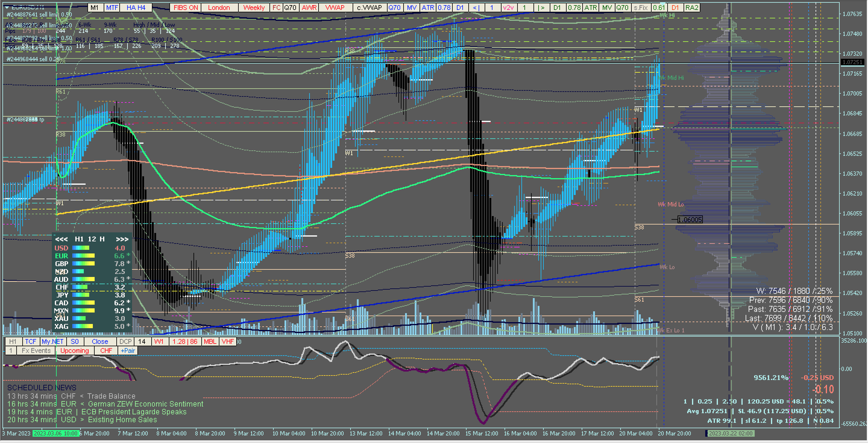Click the >>> next timeframe arrows
The image size is (868, 443).
point(122,239)
